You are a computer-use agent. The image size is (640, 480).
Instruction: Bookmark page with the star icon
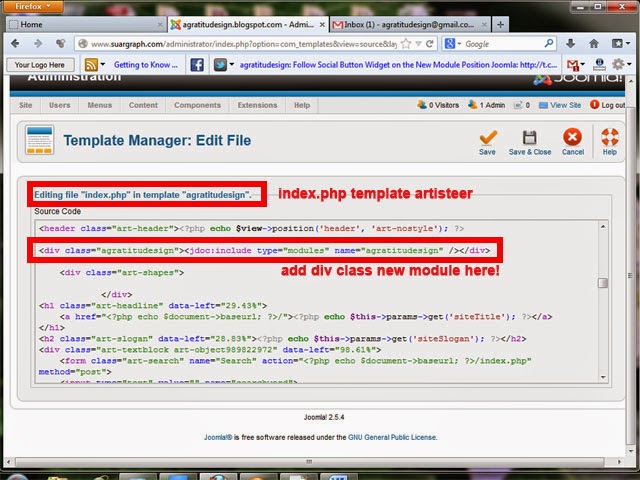coord(406,44)
